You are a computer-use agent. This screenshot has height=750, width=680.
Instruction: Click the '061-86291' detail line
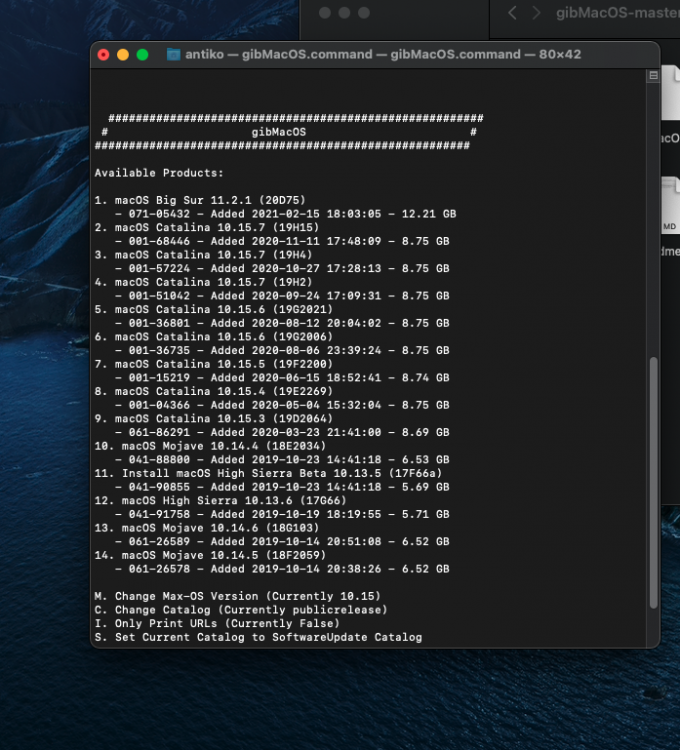tap(282, 432)
